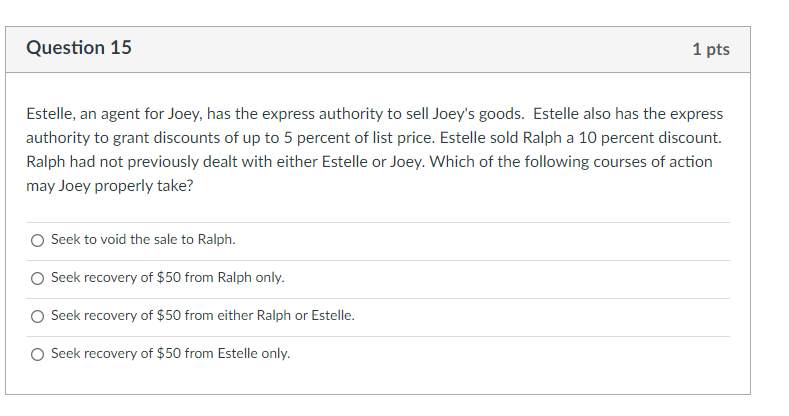Click line beginning 'authority to grant discounts'
789x416 pixels.
point(374,138)
